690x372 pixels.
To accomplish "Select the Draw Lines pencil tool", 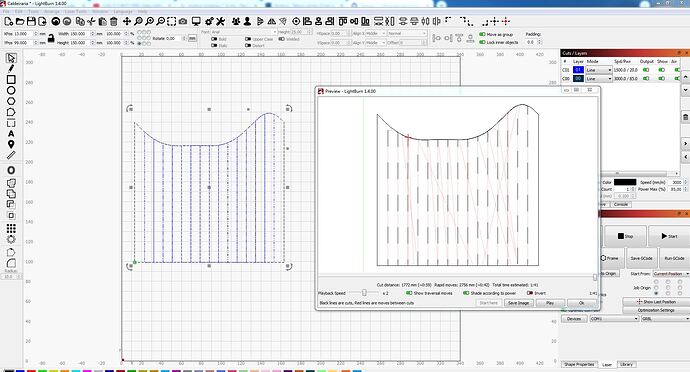I will [11, 68].
